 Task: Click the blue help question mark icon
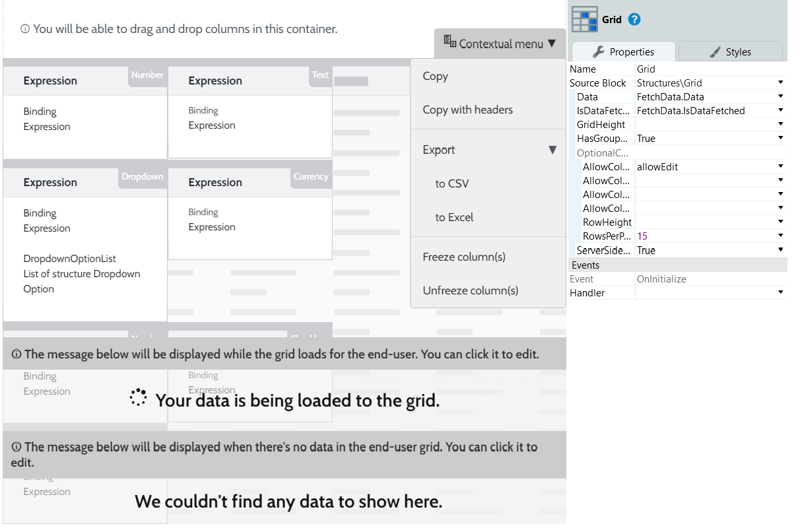pyautogui.click(x=634, y=19)
